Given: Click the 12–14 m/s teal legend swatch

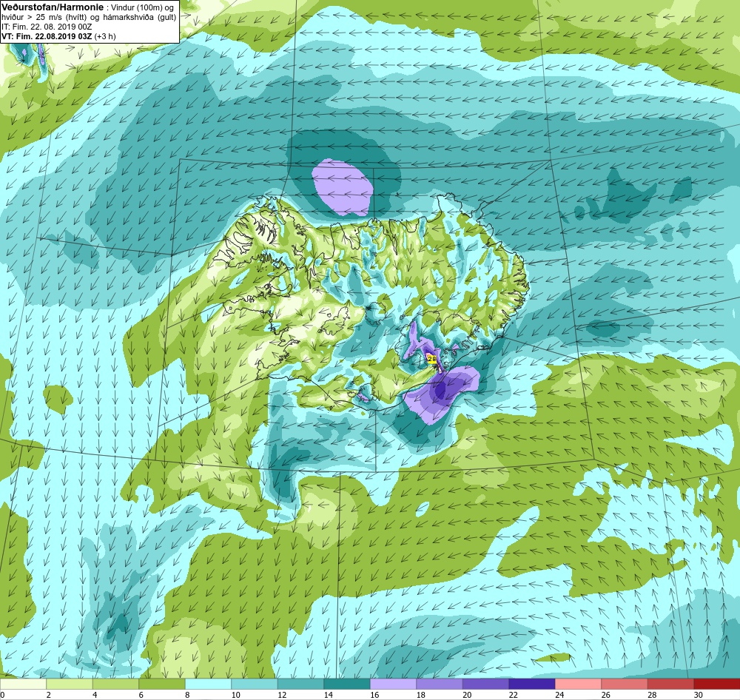Looking at the screenshot, I should click(x=300, y=684).
